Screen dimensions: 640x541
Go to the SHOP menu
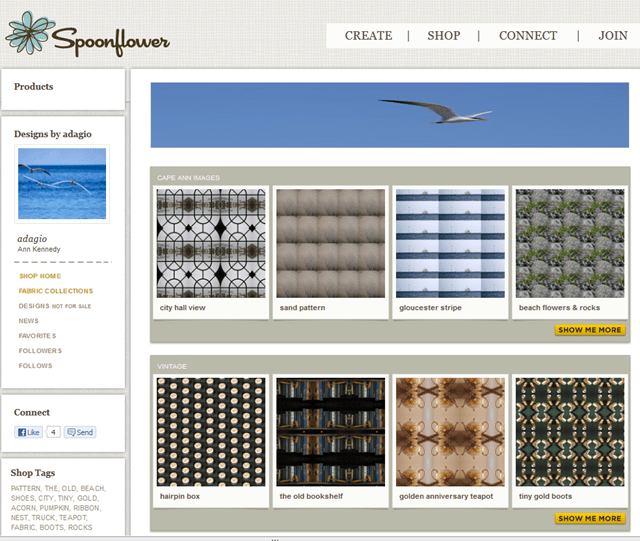444,36
